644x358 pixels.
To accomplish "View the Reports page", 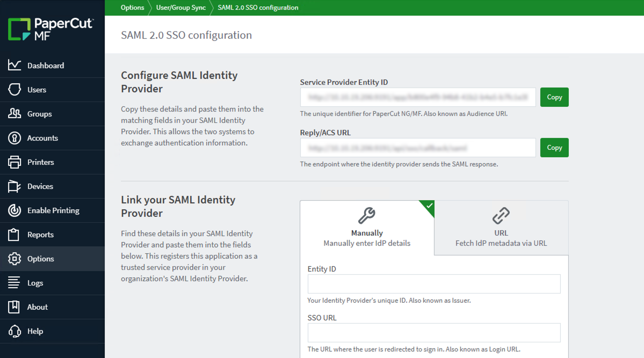I will coord(52,235).
